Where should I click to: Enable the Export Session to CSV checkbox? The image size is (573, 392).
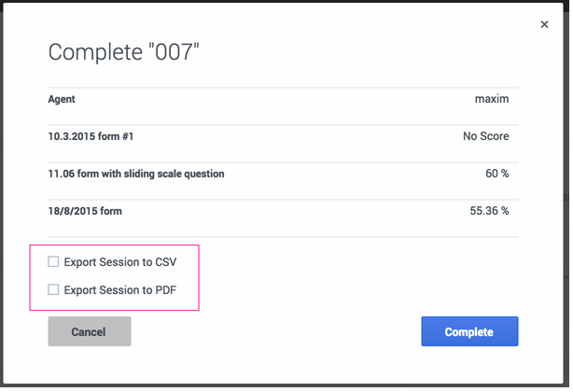point(54,262)
